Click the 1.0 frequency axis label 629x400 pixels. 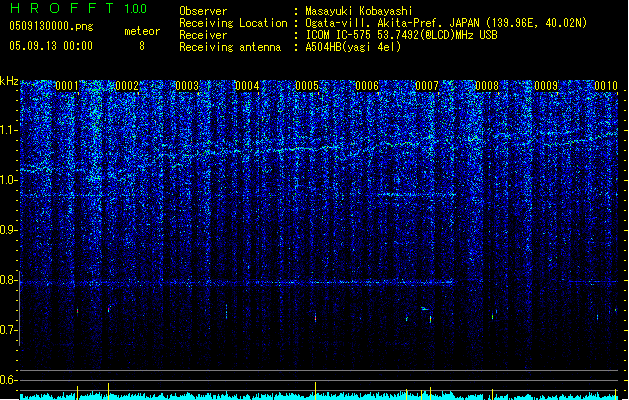(x=8, y=180)
